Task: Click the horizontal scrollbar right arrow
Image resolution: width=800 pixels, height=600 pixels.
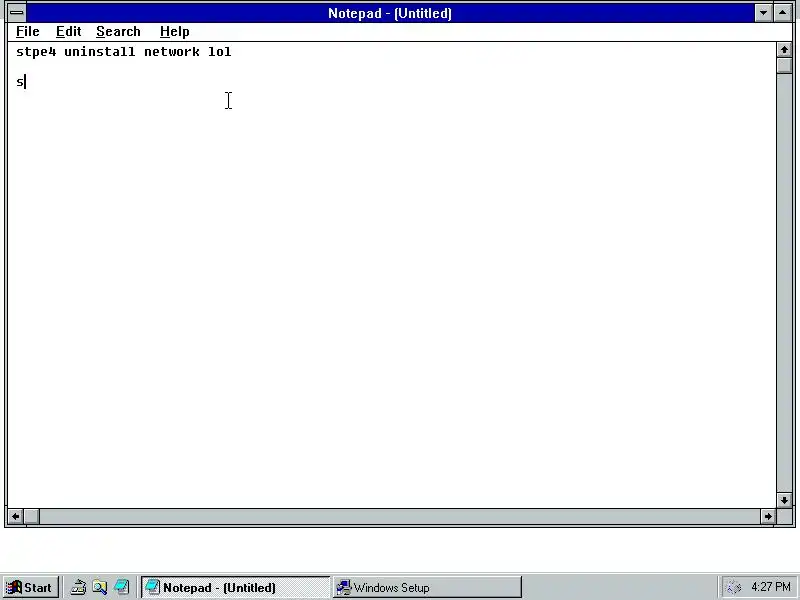Action: pos(768,516)
